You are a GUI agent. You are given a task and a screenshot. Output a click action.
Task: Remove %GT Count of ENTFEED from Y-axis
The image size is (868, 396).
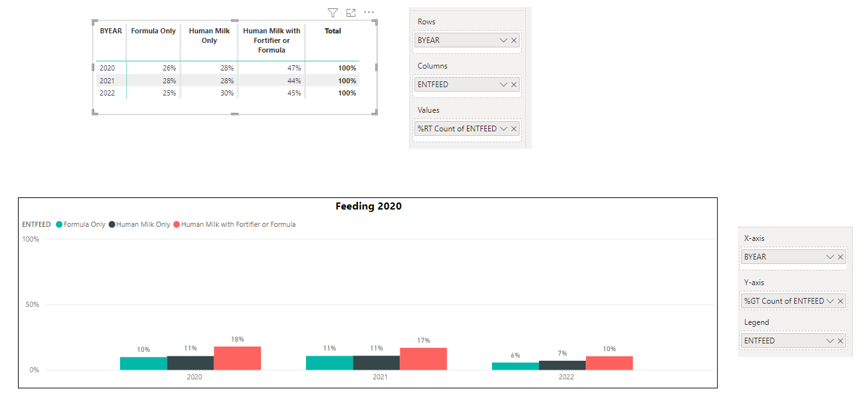pos(840,301)
